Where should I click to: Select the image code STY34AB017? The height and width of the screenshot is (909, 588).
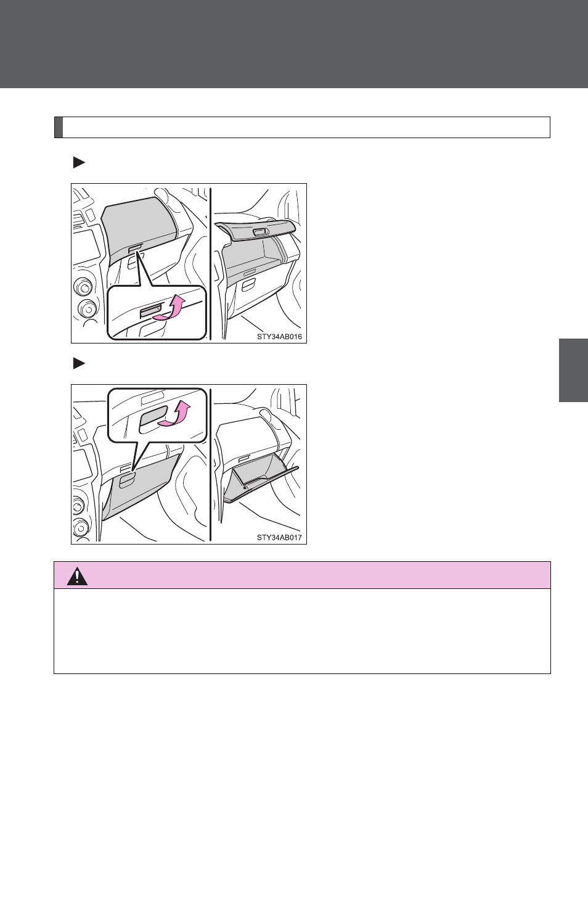point(279,538)
